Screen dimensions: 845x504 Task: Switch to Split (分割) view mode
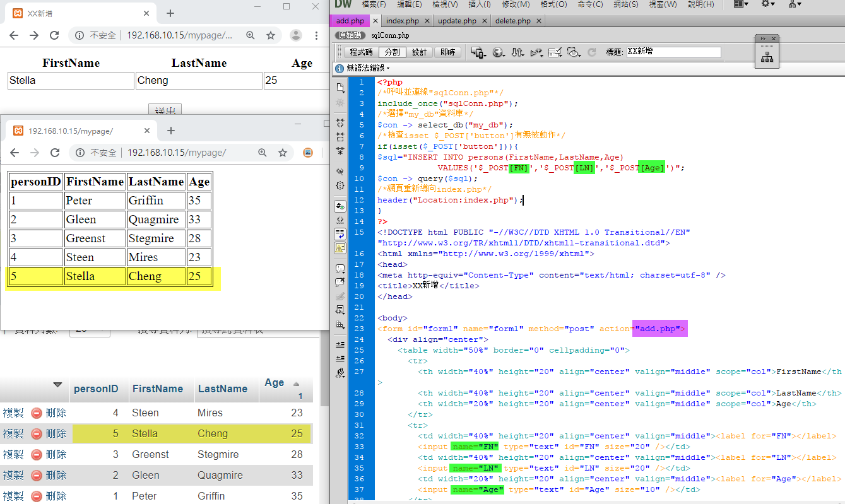(x=391, y=52)
